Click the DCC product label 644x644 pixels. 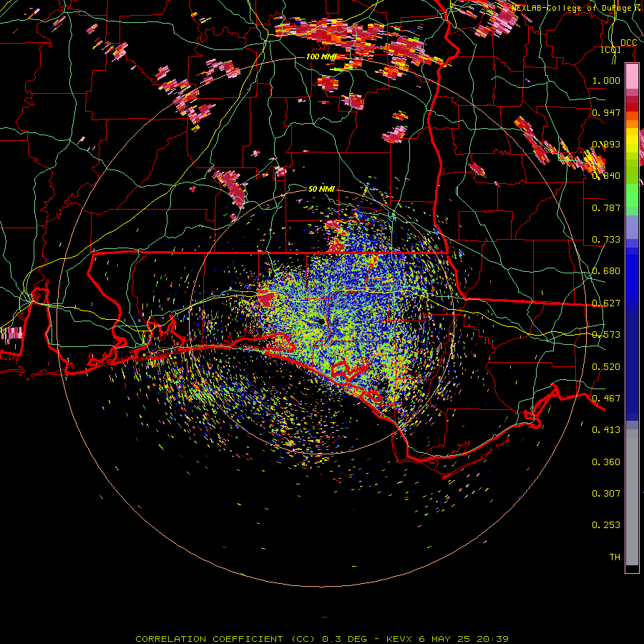[x=628, y=43]
